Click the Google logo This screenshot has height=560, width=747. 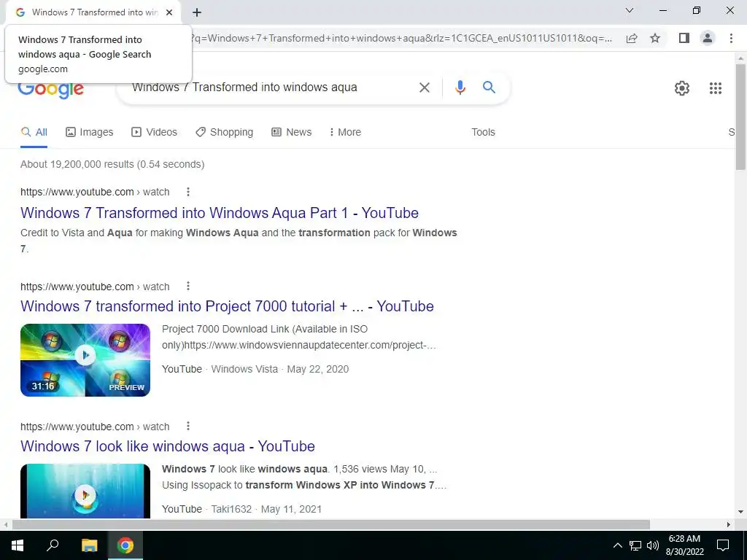51,90
